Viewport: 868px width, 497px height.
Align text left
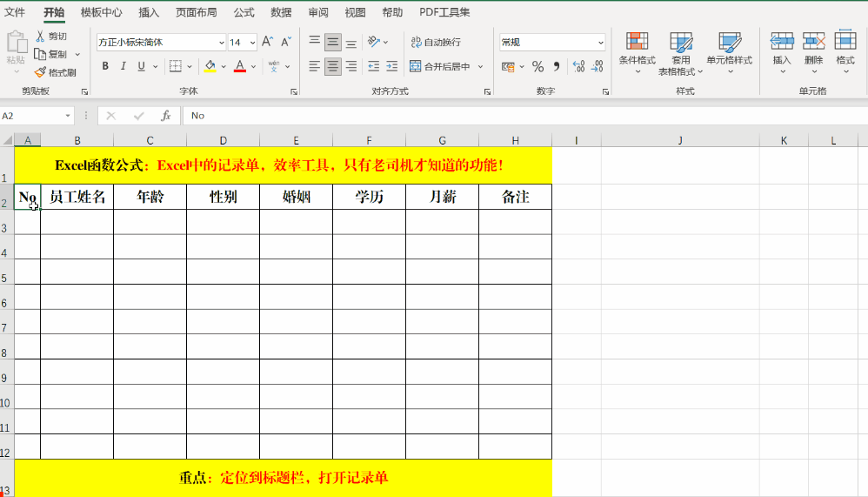pos(315,66)
